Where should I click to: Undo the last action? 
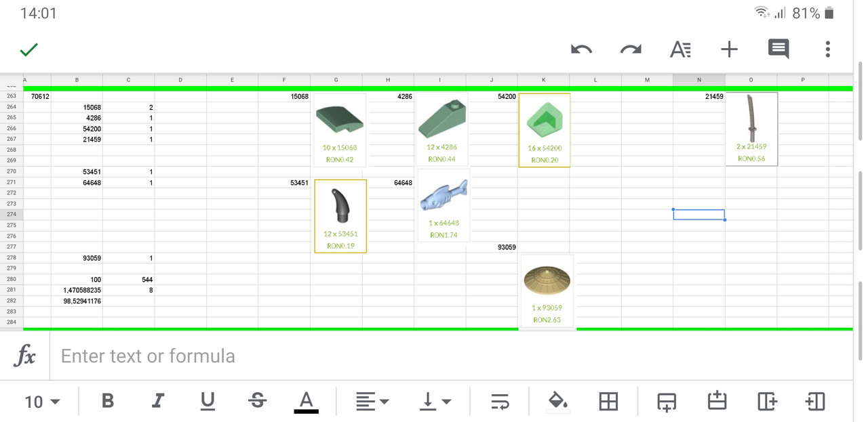click(582, 49)
